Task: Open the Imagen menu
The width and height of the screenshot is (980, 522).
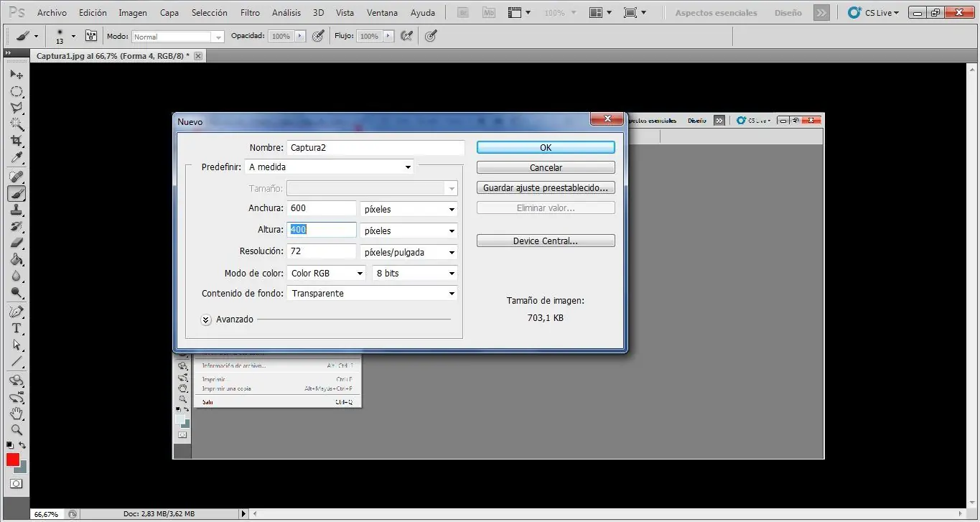Action: point(133,13)
